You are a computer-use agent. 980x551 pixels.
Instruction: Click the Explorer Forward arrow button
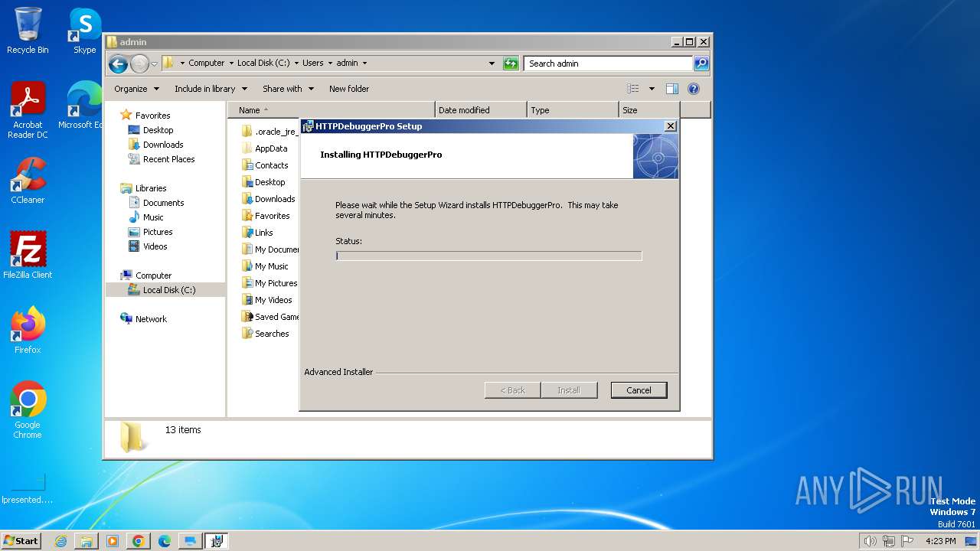point(139,64)
